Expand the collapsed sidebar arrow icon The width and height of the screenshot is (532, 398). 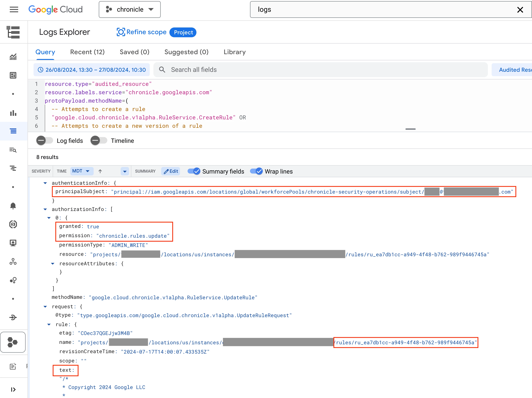coord(13,389)
